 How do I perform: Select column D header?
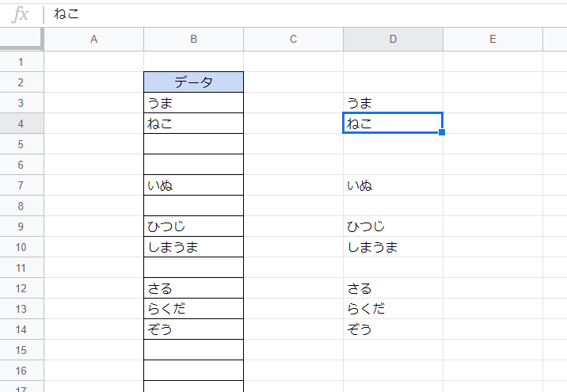393,40
